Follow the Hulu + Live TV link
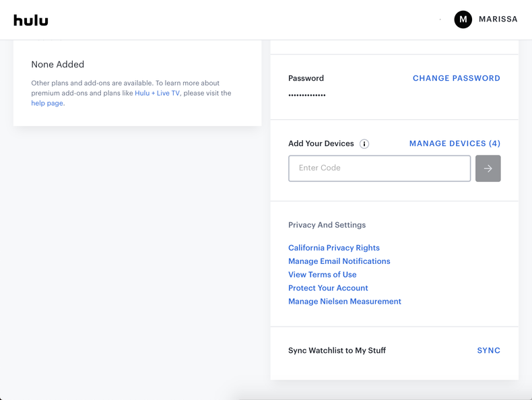The width and height of the screenshot is (532, 400). point(157,94)
